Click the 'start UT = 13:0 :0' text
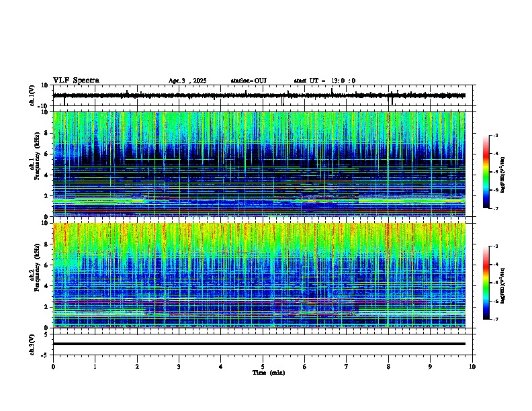 click(324, 81)
